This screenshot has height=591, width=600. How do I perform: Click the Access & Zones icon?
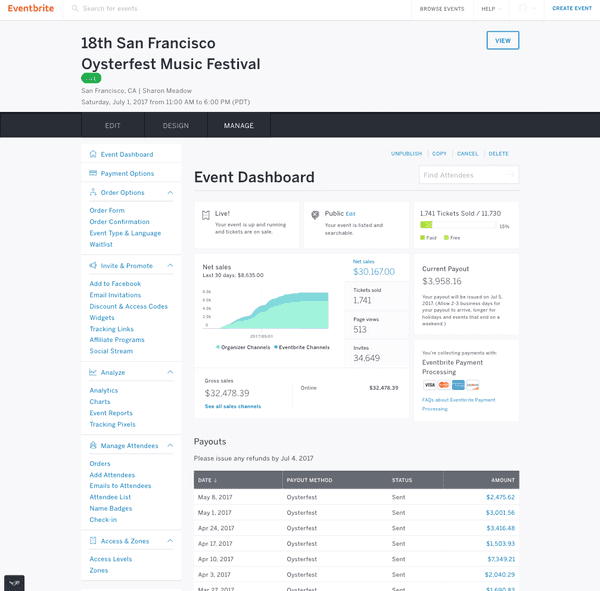tap(93, 540)
